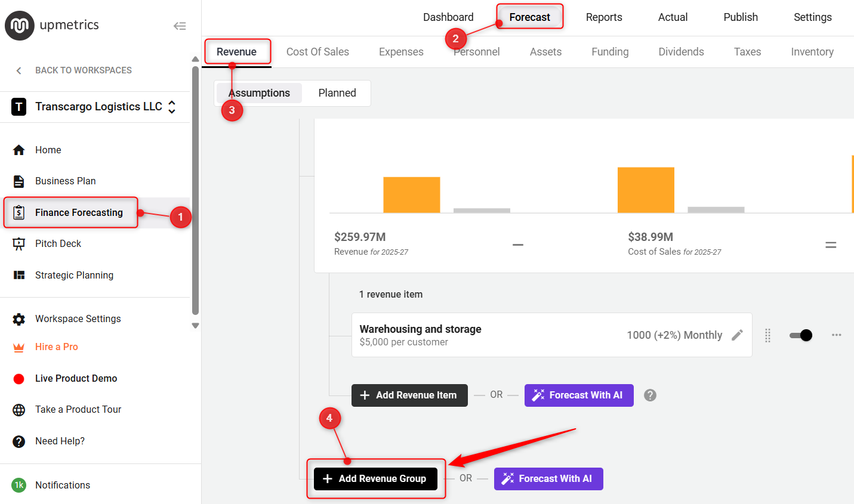Image resolution: width=854 pixels, height=504 pixels.
Task: Click the 1 revenue item label
Action: [x=391, y=295]
